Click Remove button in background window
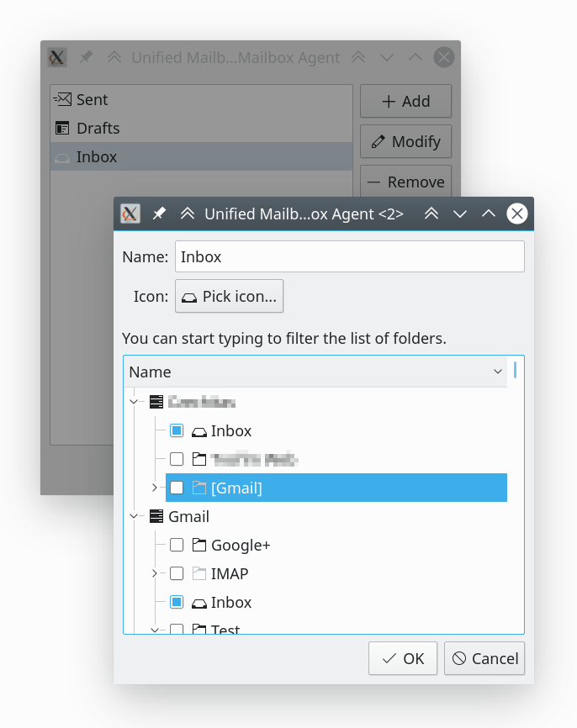577x728 pixels. [x=405, y=182]
